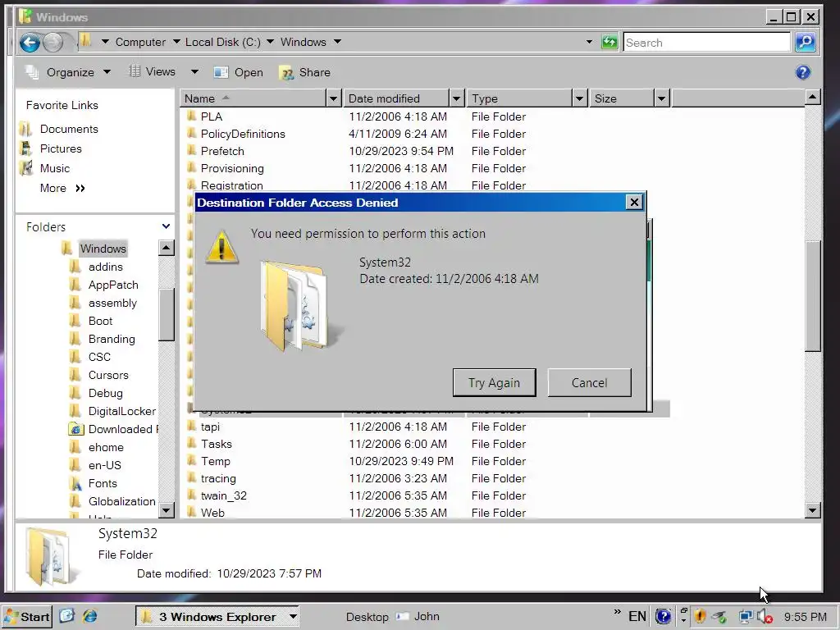Expand the Windows breadcrumb dropdown
The image size is (840, 630).
tap(337, 42)
